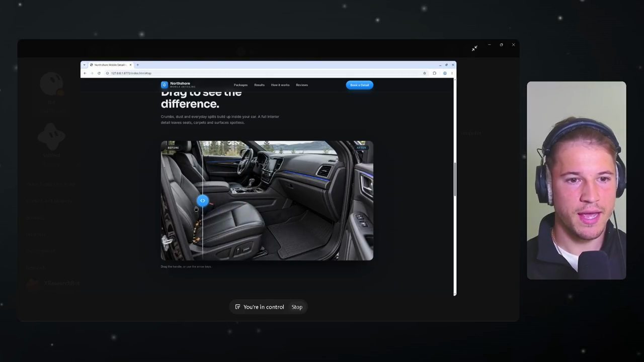
Task: Click the page's vertical scrollbar thumb
Action: point(455,179)
